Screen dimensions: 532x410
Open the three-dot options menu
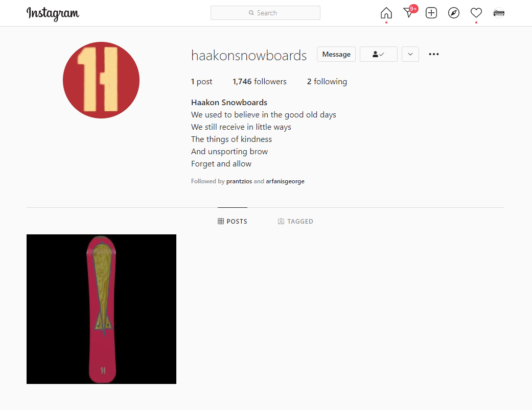[x=433, y=54]
